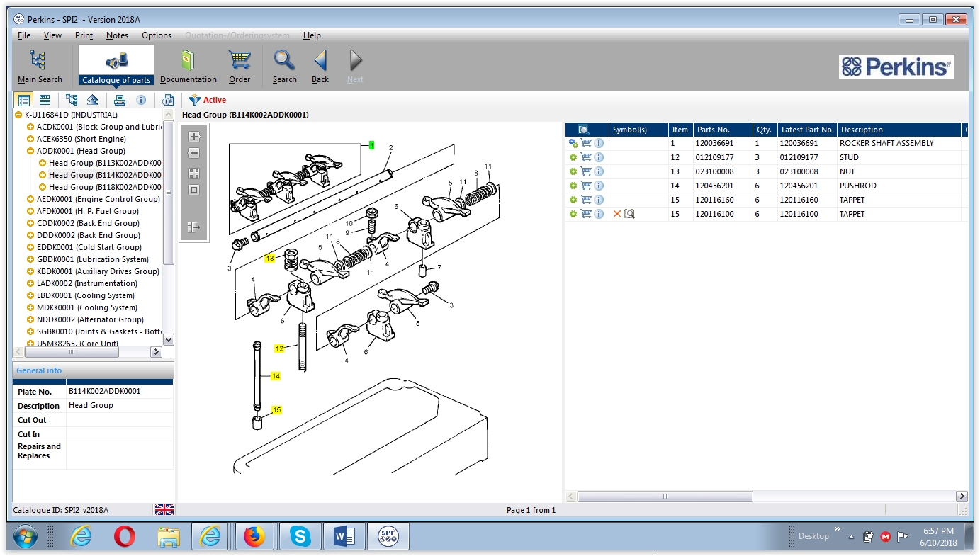
Task: Click the book magnifier symbol in last TAPPET row
Action: [x=629, y=214]
